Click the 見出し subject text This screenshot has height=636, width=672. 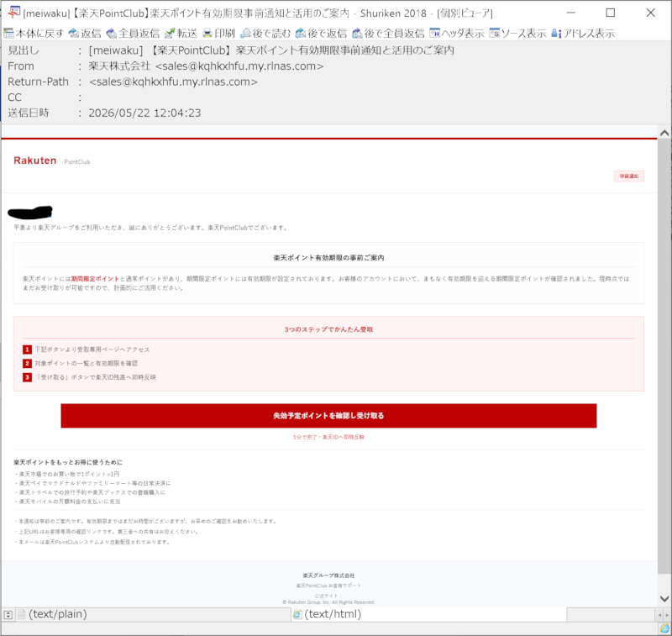(x=271, y=50)
